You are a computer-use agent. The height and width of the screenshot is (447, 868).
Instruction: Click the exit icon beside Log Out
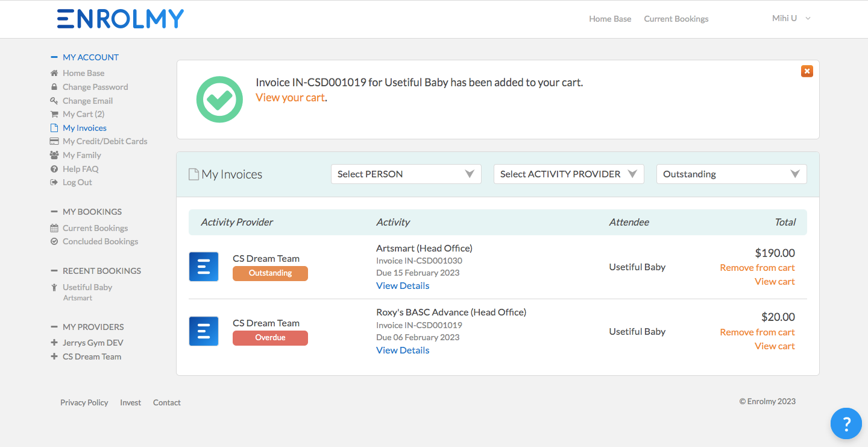coord(54,182)
